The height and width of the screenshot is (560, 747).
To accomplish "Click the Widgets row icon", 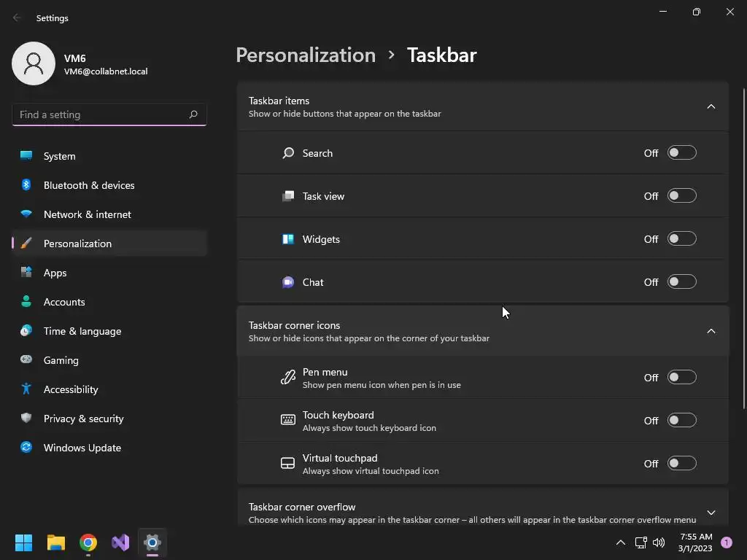I will coord(288,239).
